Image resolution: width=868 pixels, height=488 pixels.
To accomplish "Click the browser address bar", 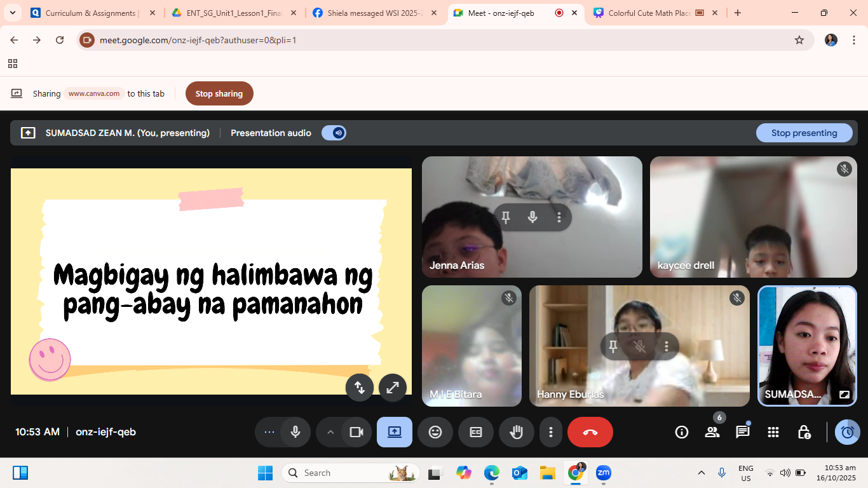I will [x=445, y=40].
